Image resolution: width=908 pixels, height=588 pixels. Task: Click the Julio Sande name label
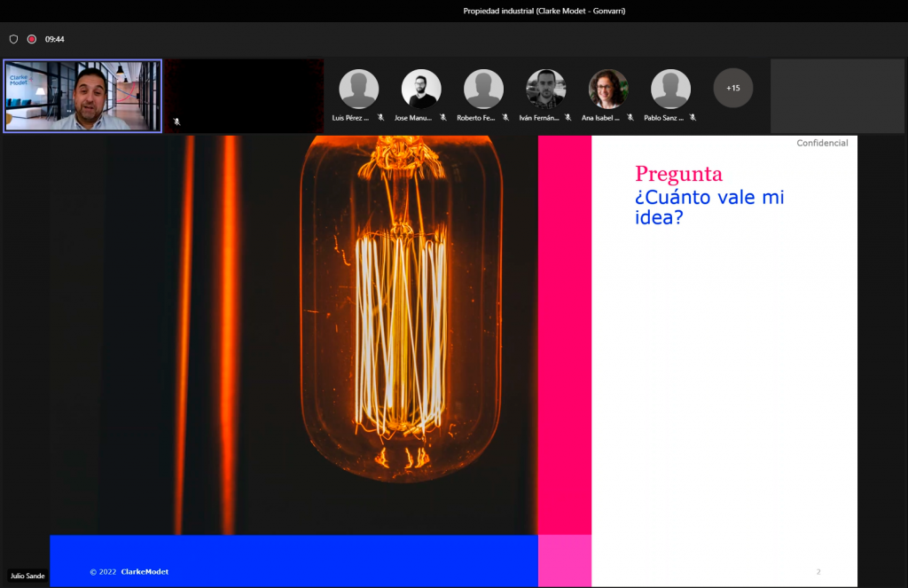tap(27, 576)
